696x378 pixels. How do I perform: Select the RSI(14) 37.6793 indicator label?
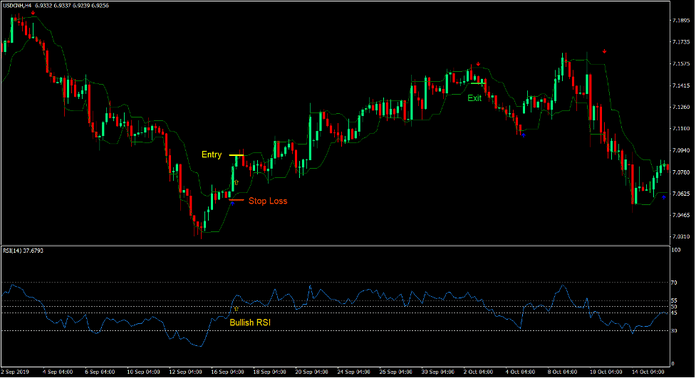click(23, 251)
